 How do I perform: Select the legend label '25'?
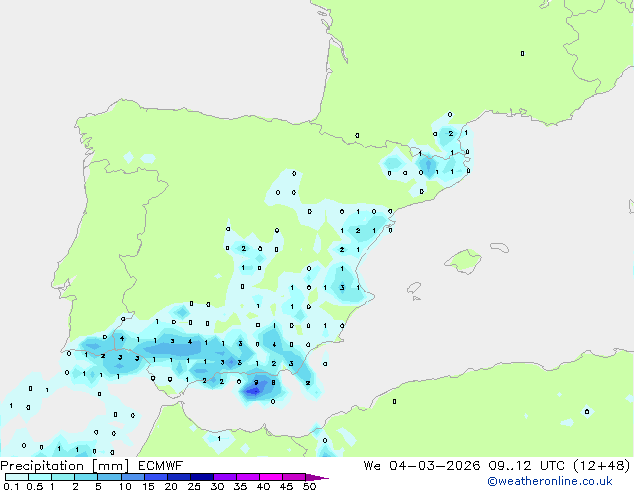pos(194,486)
